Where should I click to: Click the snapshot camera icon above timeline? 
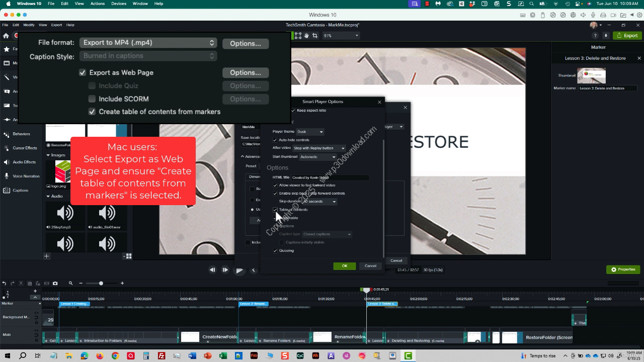pyautogui.click(x=55, y=284)
